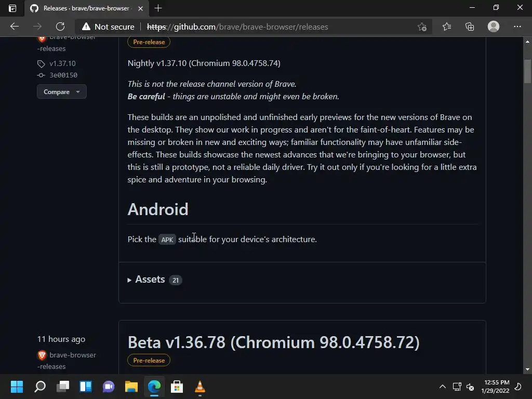Screen dimensions: 532x399
Task: Expand the Assets 21 section
Action: pos(155,280)
